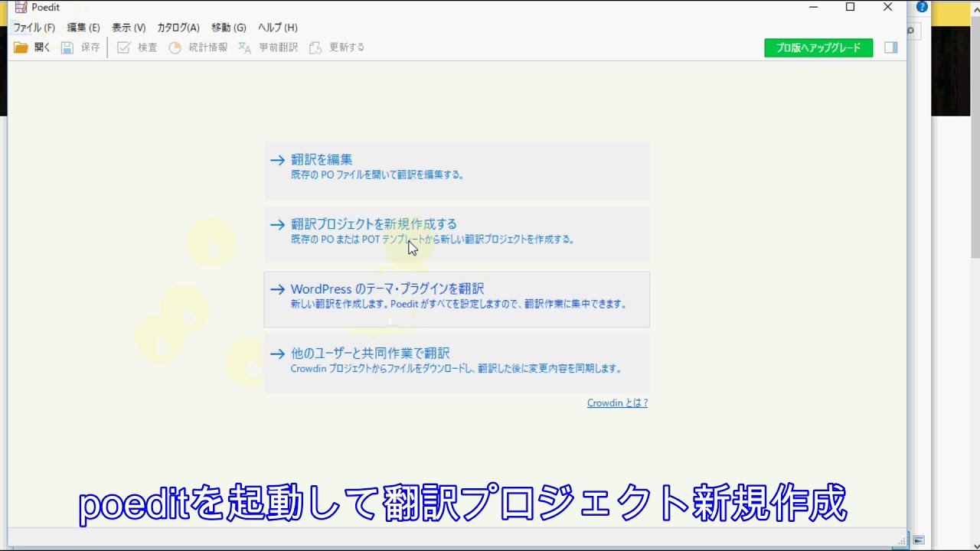Open the 編集 (E) menu
Image resolution: width=980 pixels, height=551 pixels.
83,28
